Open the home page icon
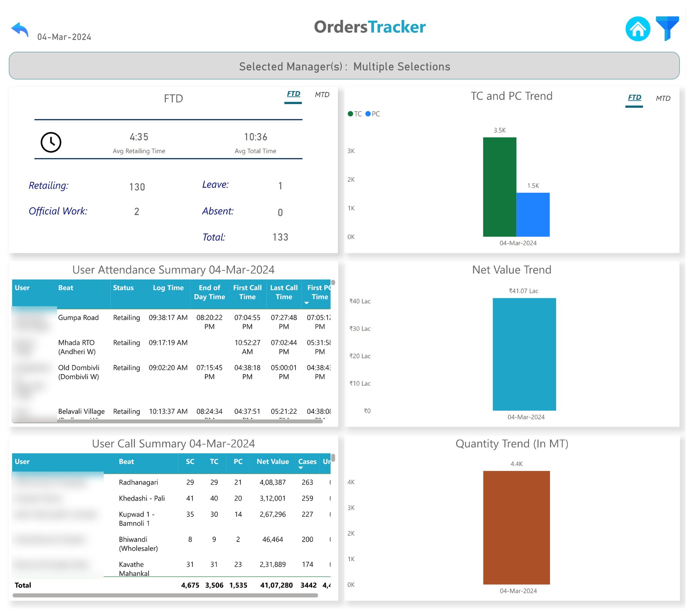The height and width of the screenshot is (616, 694). click(638, 29)
